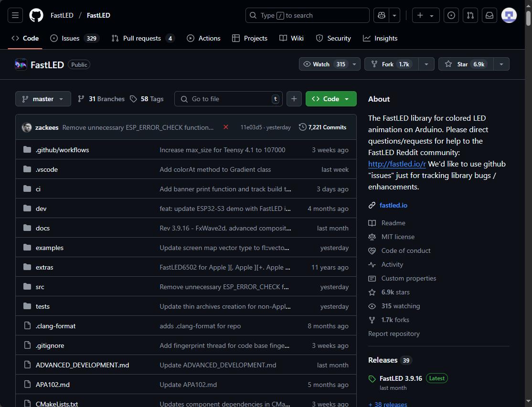Open the http://fastled.io/r link
Viewport: 532px width, 407px height.
[x=397, y=164]
